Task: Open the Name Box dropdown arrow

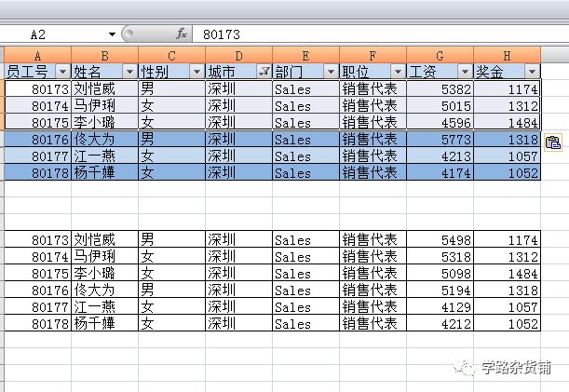Action: tap(112, 34)
